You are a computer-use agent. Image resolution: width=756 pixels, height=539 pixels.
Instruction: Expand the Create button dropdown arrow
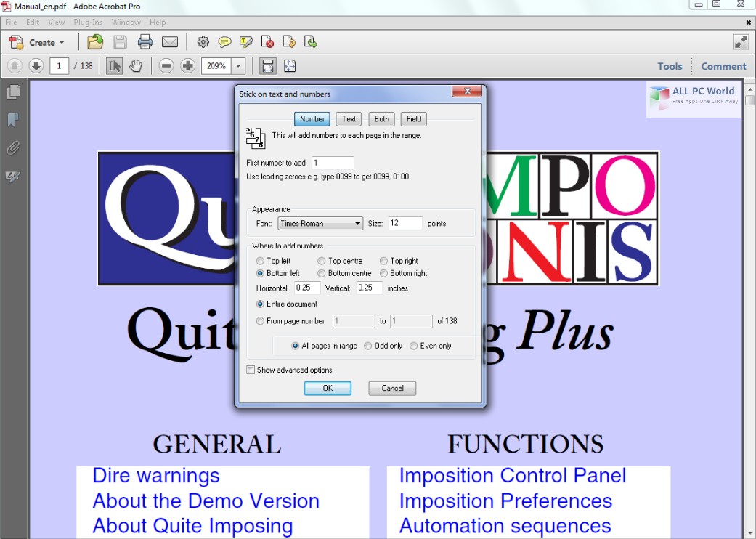coord(62,42)
